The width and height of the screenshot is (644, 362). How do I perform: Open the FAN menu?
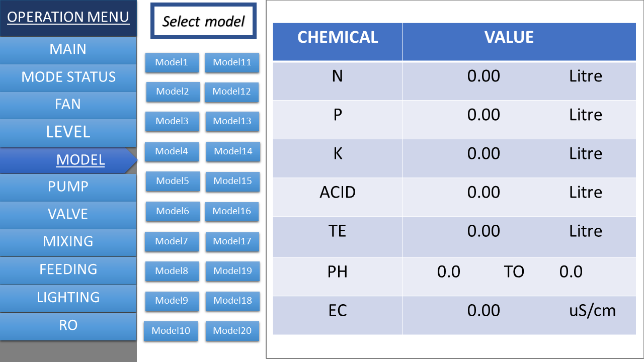pyautogui.click(x=68, y=105)
